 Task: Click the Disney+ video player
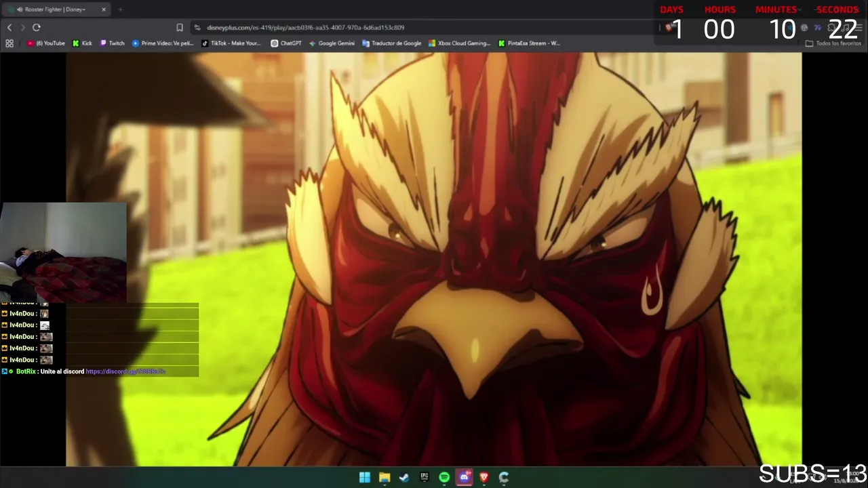coord(434,260)
